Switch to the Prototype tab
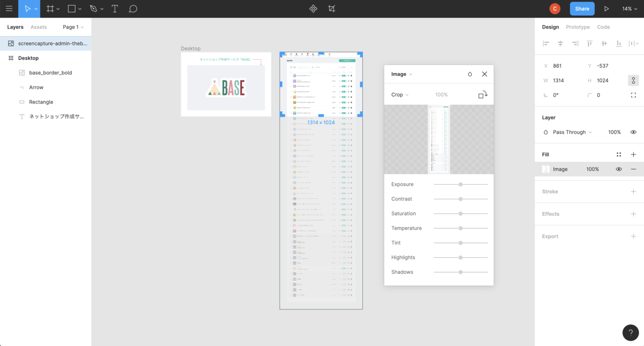 point(577,27)
